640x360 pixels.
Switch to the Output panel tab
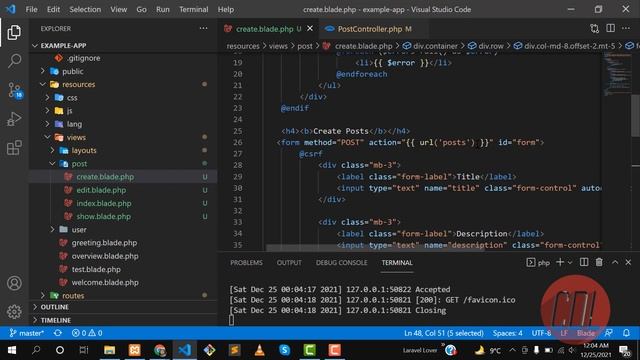289,262
